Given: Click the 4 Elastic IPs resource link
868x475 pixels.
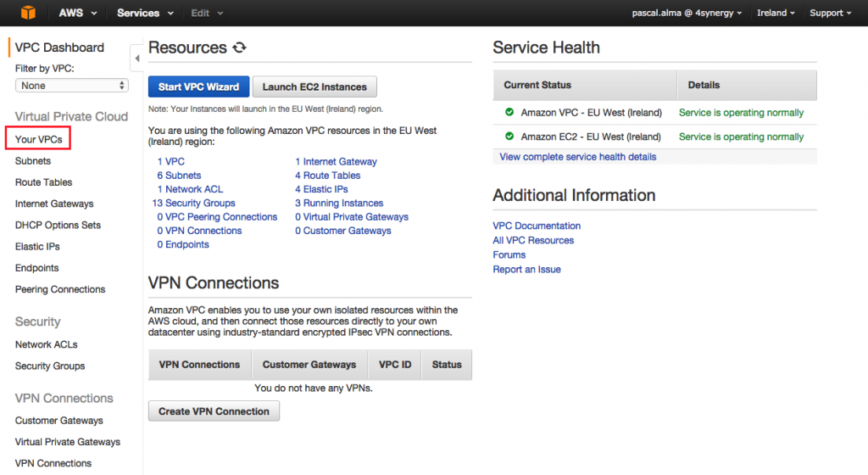Looking at the screenshot, I should [x=321, y=189].
